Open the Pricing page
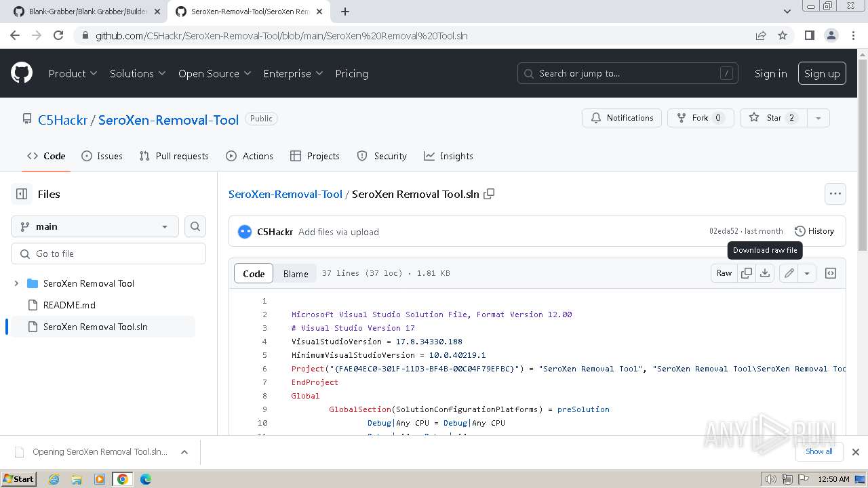This screenshot has height=488, width=868. (x=351, y=73)
